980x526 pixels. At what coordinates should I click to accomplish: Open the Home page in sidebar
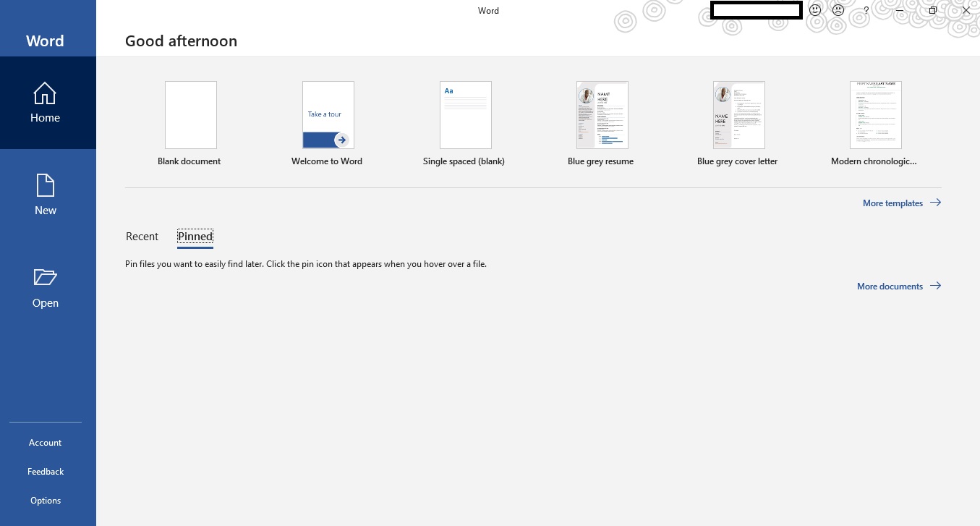48,103
